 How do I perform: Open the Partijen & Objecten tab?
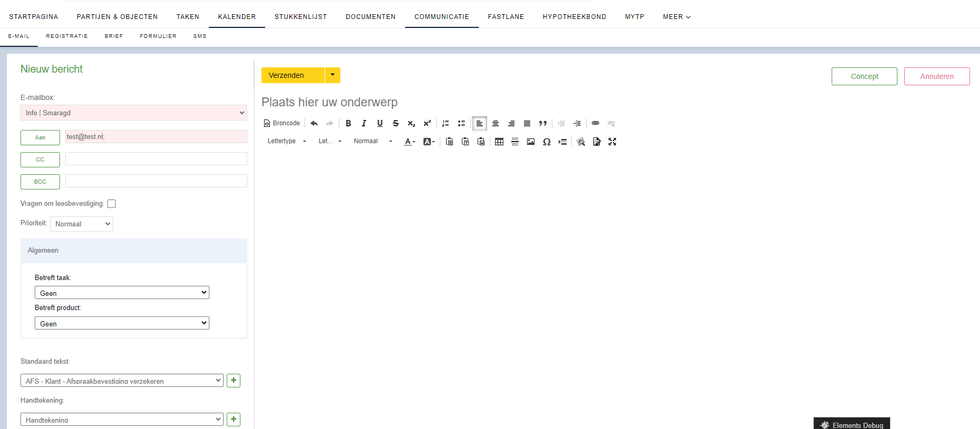point(117,17)
